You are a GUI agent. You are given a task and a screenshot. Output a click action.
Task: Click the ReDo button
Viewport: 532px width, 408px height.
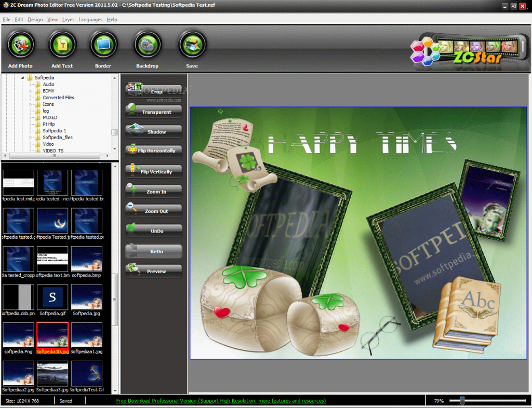pyautogui.click(x=154, y=251)
